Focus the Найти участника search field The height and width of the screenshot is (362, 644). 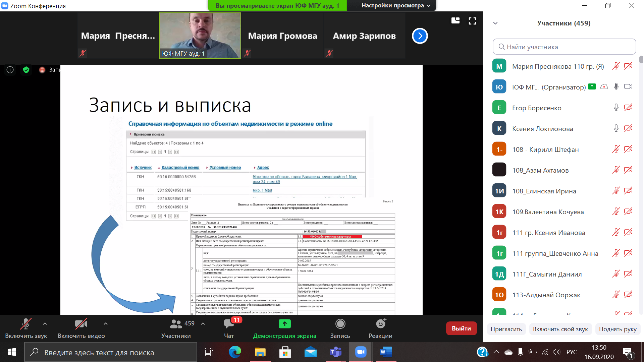(564, 47)
